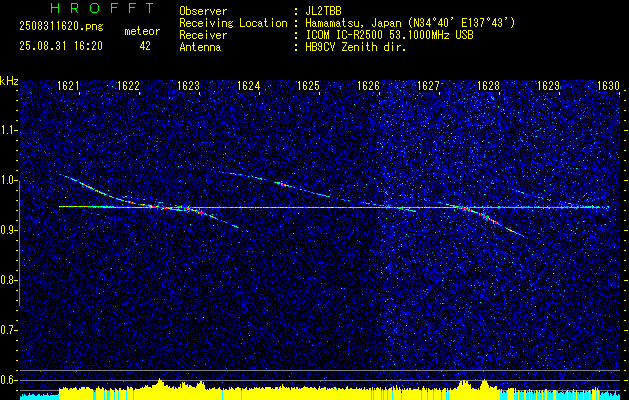Click ICOM IC-R2500 53.1000MHz USB text
The image size is (629, 400).
[x=389, y=35]
